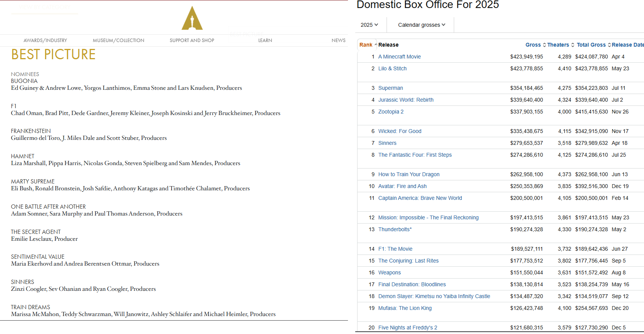Open Final Destination: Bloodlines link

tap(412, 284)
